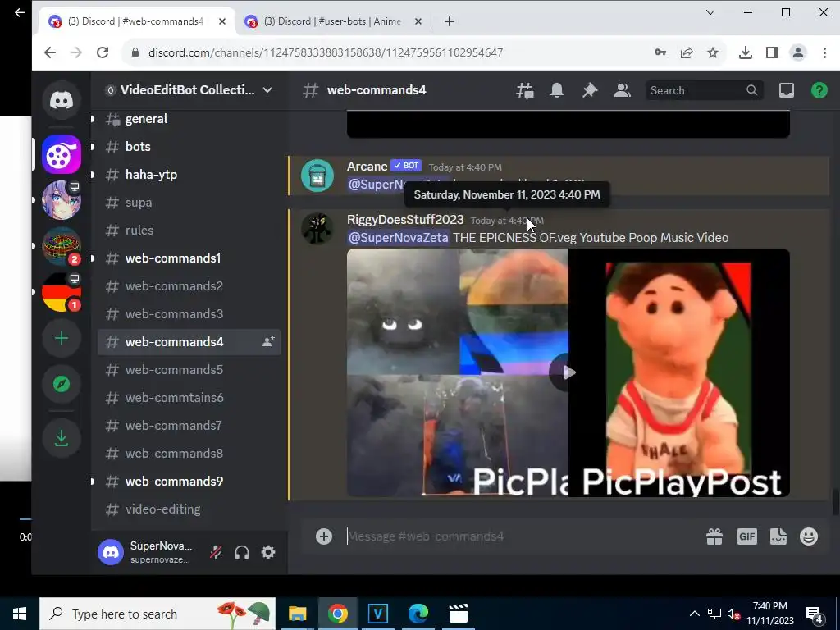Open Chrome profile avatar icon
Screen dimensions: 840x630
(x=798, y=52)
